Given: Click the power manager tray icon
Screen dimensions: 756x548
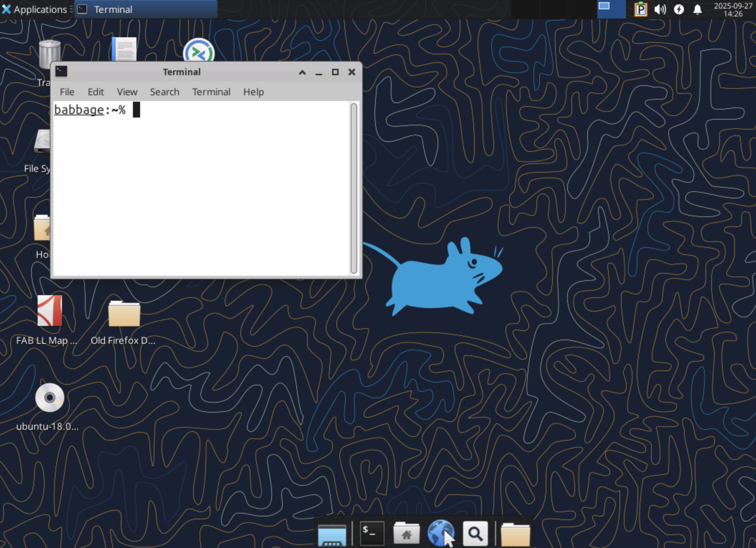Looking at the screenshot, I should pyautogui.click(x=679, y=9).
